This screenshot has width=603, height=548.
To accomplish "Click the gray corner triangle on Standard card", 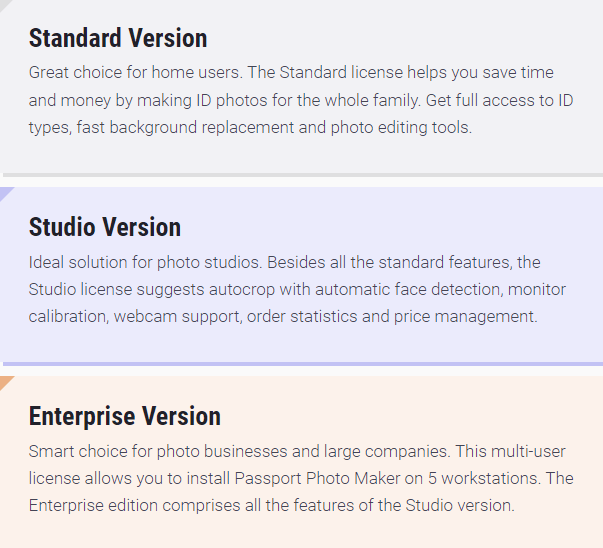I will [x=4, y=4].
